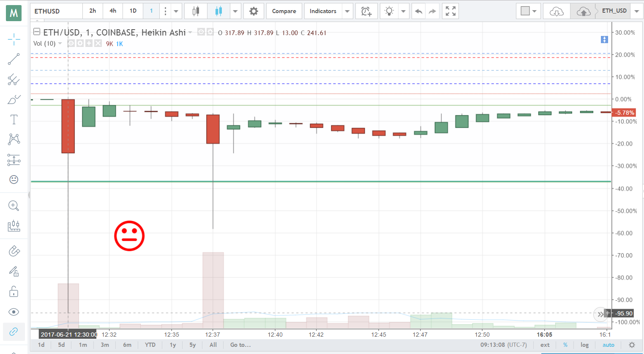Viewport: 644px width, 354px height.
Task: Select the 5d time range
Action: 61,345
